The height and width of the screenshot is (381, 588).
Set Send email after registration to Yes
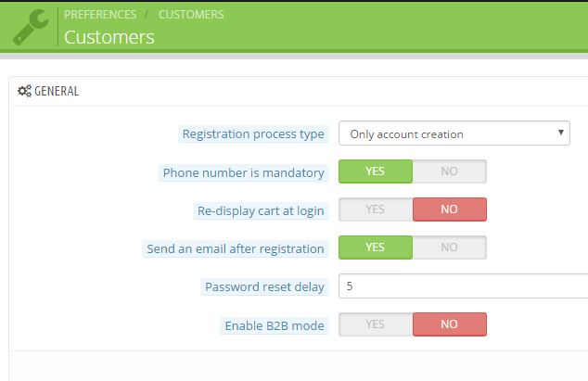click(375, 248)
